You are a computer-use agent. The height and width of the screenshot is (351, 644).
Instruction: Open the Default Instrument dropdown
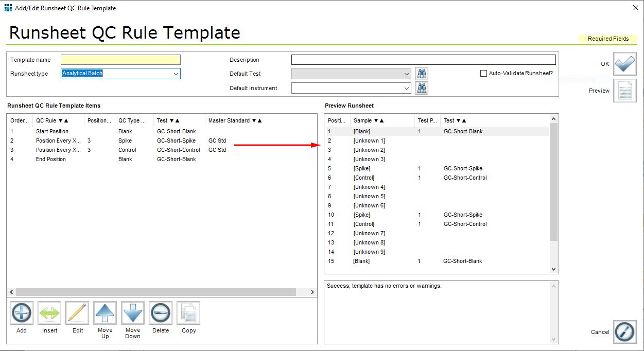pyautogui.click(x=406, y=87)
